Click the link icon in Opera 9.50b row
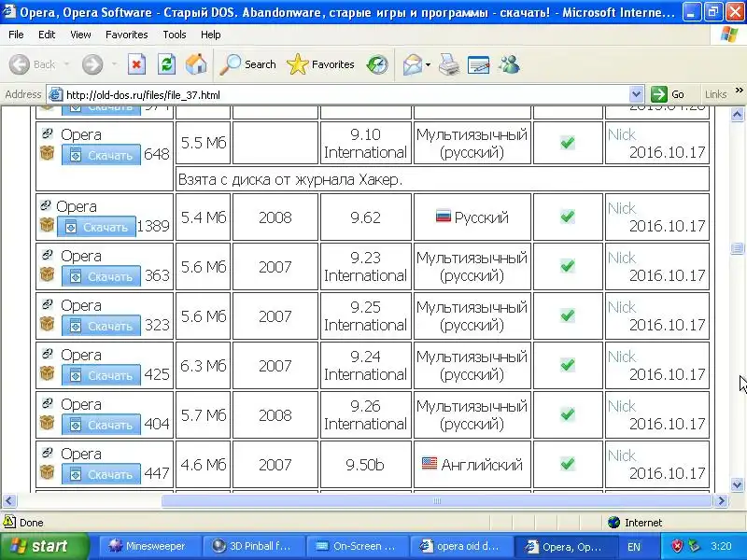This screenshot has height=560, width=747. pyautogui.click(x=47, y=453)
